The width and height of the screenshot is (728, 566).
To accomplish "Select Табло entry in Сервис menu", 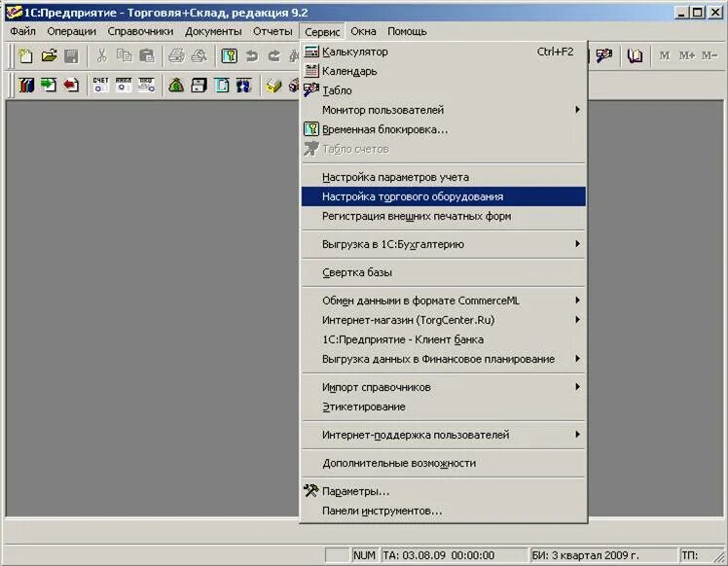I will (444, 91).
